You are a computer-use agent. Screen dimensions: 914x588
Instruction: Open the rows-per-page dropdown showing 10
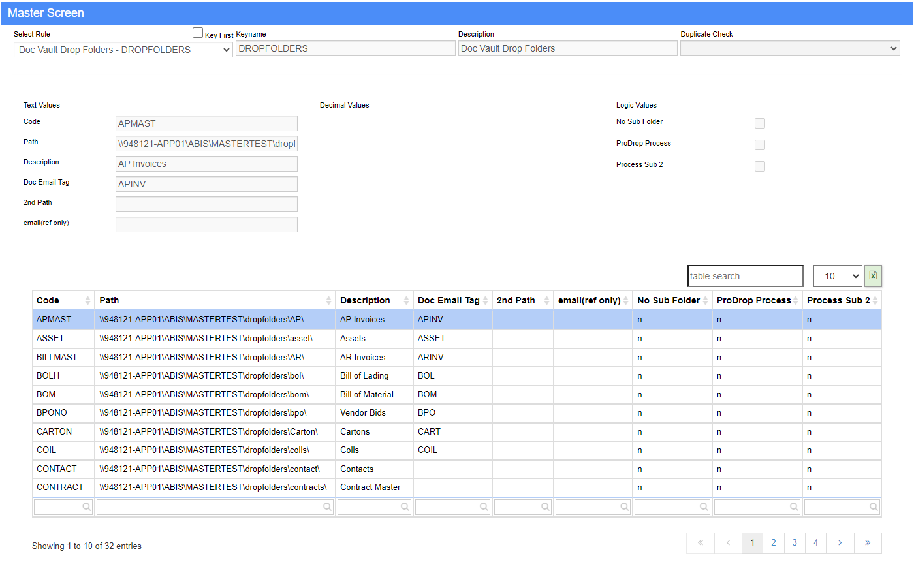838,276
